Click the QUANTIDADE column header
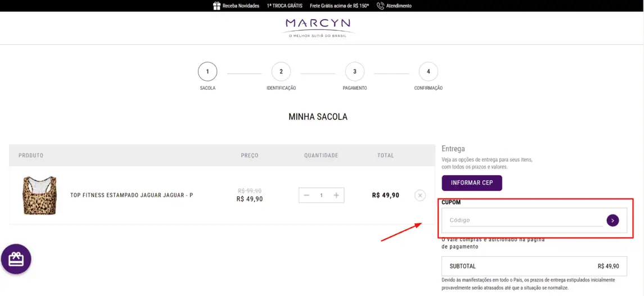Image resolution: width=644 pixels, height=296 pixels. point(321,156)
